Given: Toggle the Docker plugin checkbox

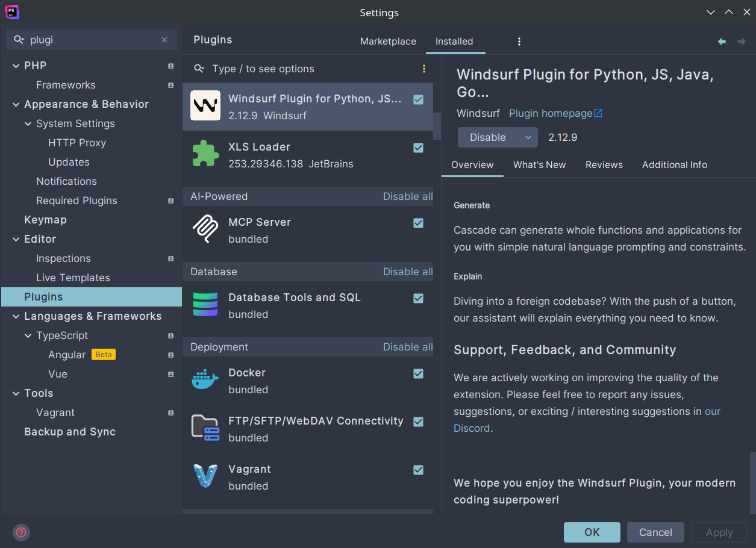Looking at the screenshot, I should coord(419,373).
